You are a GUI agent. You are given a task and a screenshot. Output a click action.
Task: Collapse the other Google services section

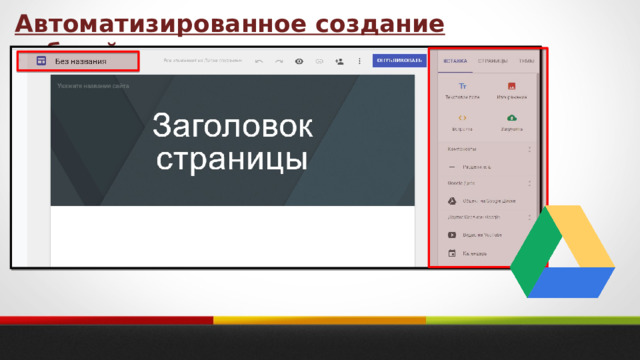[x=529, y=217]
